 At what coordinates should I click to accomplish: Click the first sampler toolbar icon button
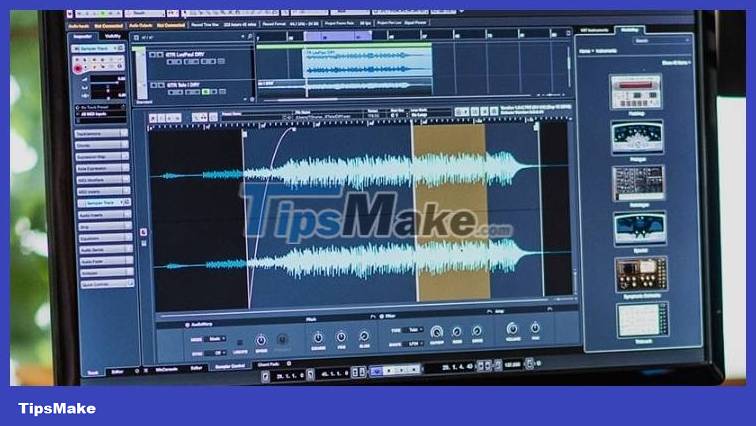[x=153, y=118]
